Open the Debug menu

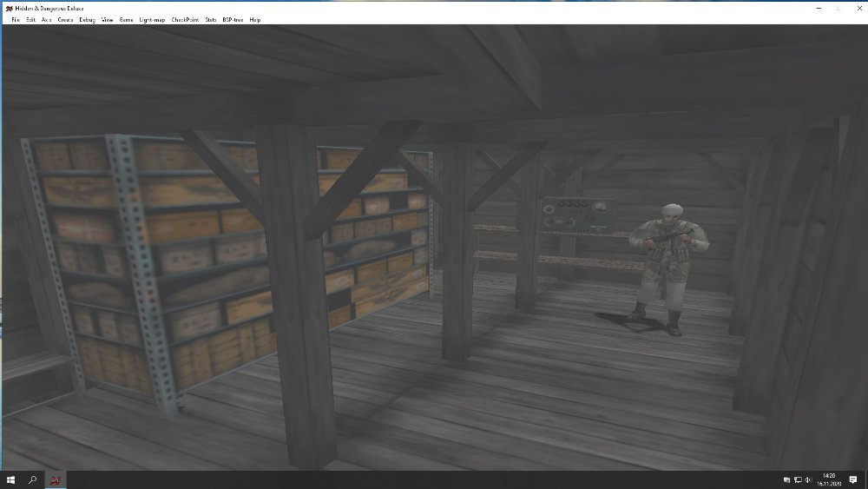tap(87, 19)
